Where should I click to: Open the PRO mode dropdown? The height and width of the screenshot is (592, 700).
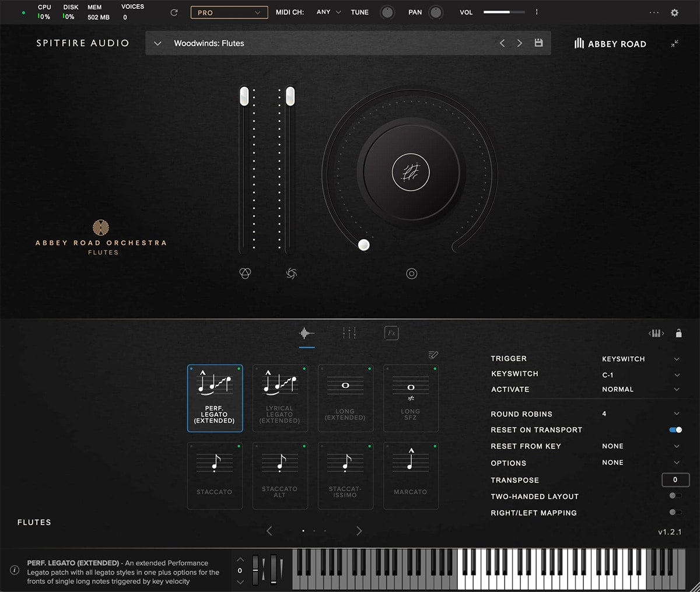[229, 12]
